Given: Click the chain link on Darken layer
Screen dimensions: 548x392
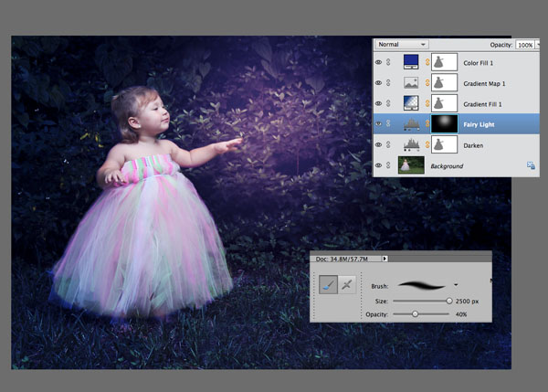Looking at the screenshot, I should click(x=427, y=144).
